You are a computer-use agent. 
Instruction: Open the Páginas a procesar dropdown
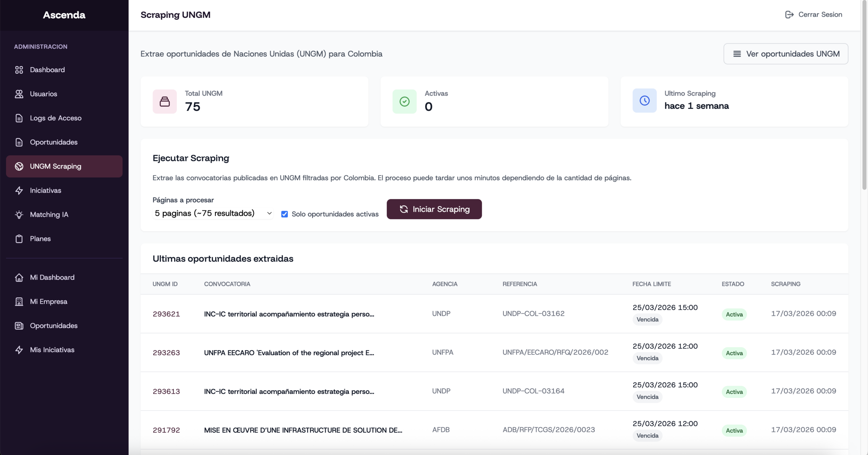tap(213, 213)
